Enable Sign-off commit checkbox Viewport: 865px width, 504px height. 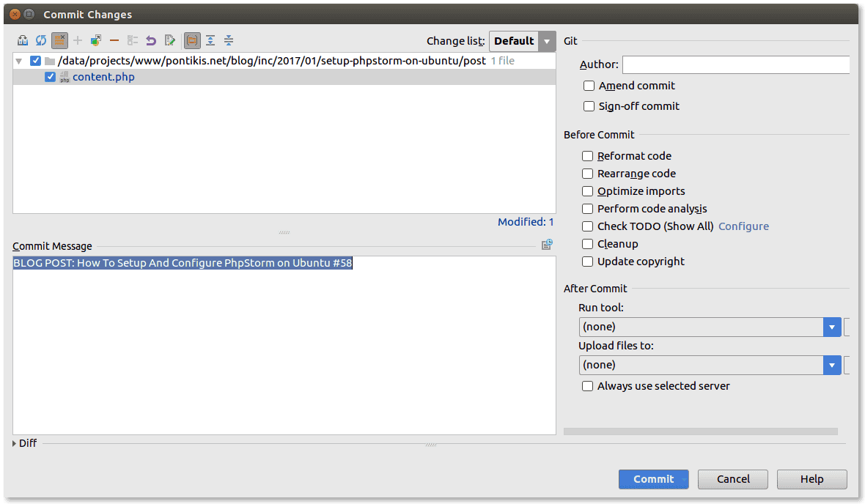(589, 106)
